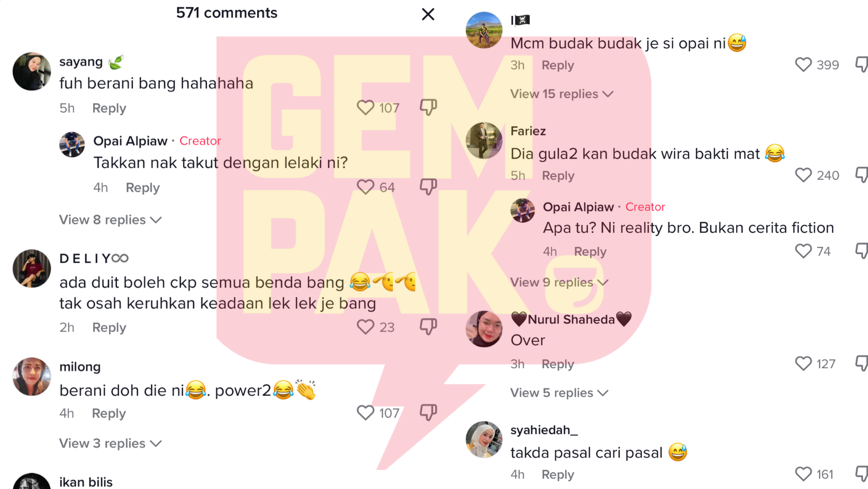Image resolution: width=868 pixels, height=489 pixels.
Task: Reply to Fariez's comment
Action: pos(558,176)
